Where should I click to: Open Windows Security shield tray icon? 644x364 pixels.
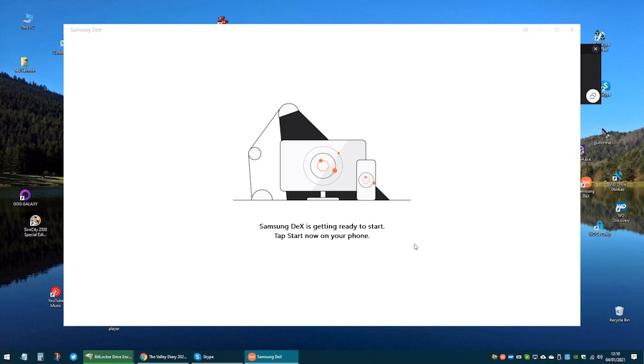(584, 357)
